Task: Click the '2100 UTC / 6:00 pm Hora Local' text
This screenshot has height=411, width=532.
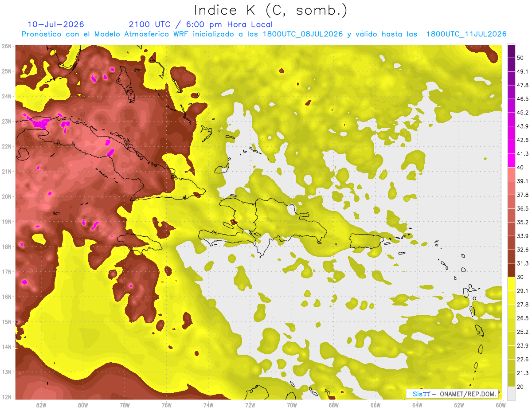Action: point(201,24)
